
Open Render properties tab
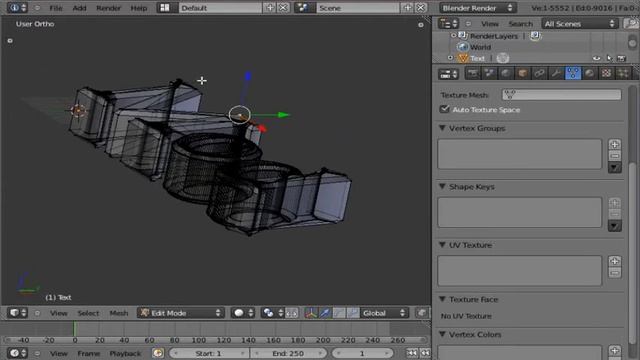473,73
